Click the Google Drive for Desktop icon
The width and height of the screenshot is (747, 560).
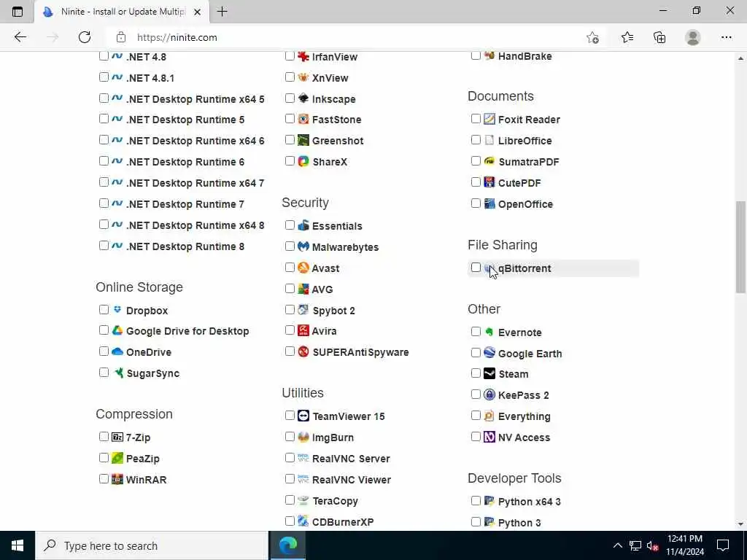point(117,330)
